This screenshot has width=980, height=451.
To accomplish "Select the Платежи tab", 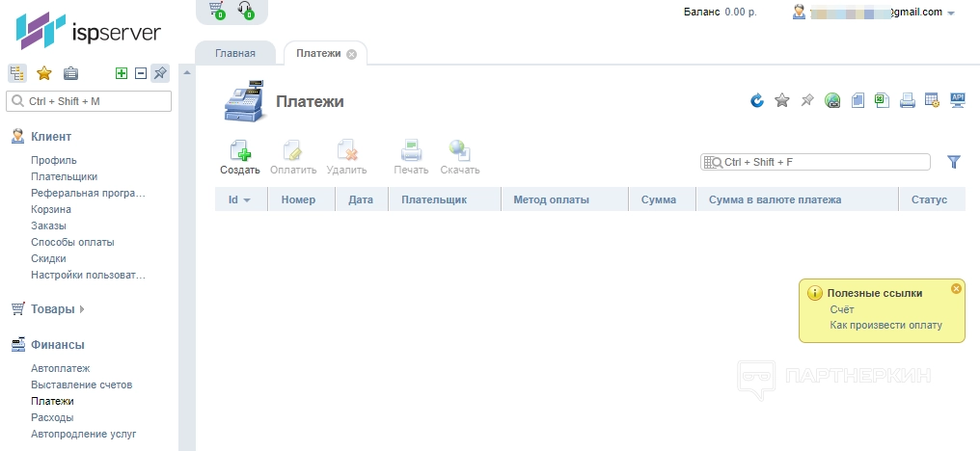I will coord(318,53).
